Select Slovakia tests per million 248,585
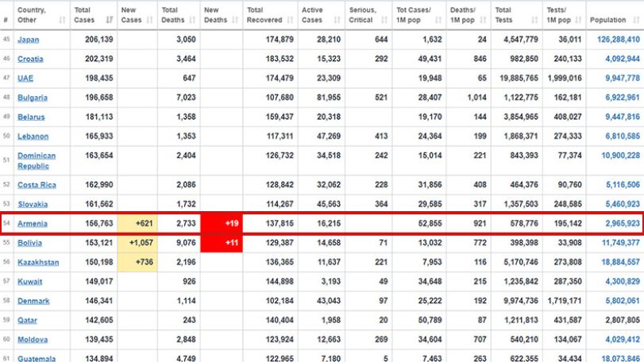Screen dimensions: 644x362 point(568,204)
